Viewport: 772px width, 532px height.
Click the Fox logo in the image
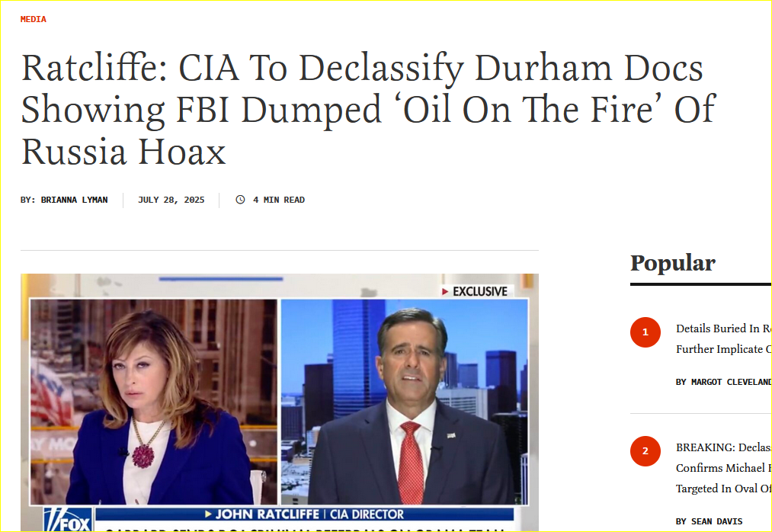[x=68, y=519]
